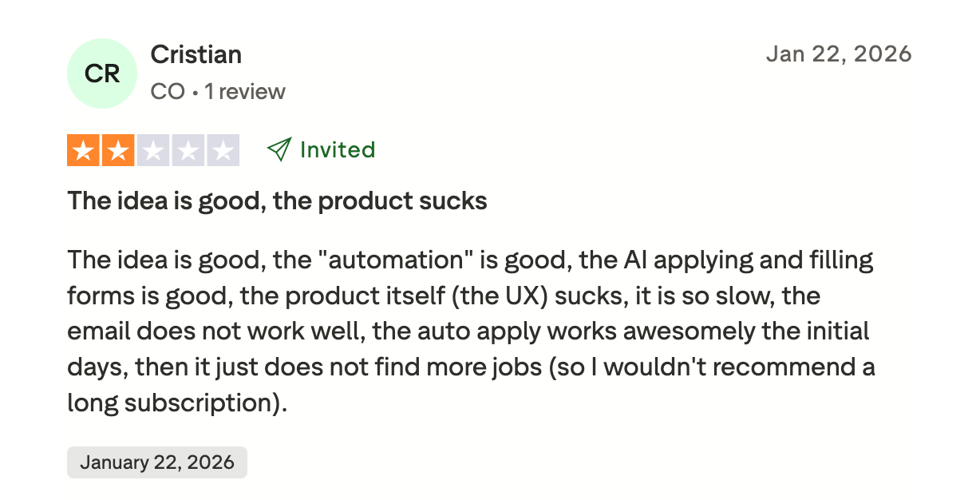Click the fifth grey rating star
This screenshot has width=980, height=500.
[223, 150]
